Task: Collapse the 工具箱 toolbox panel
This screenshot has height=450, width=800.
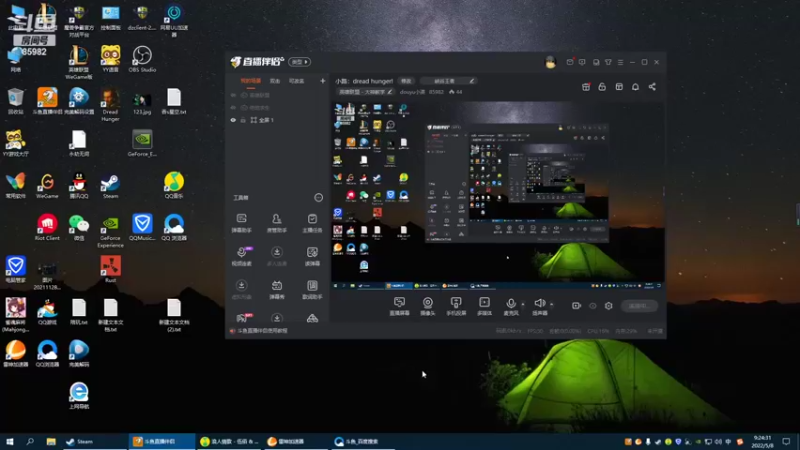Action: tap(318, 197)
